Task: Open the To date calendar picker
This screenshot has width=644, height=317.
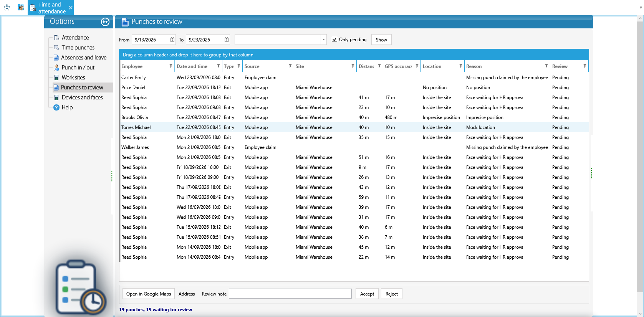Action: pyautogui.click(x=227, y=40)
